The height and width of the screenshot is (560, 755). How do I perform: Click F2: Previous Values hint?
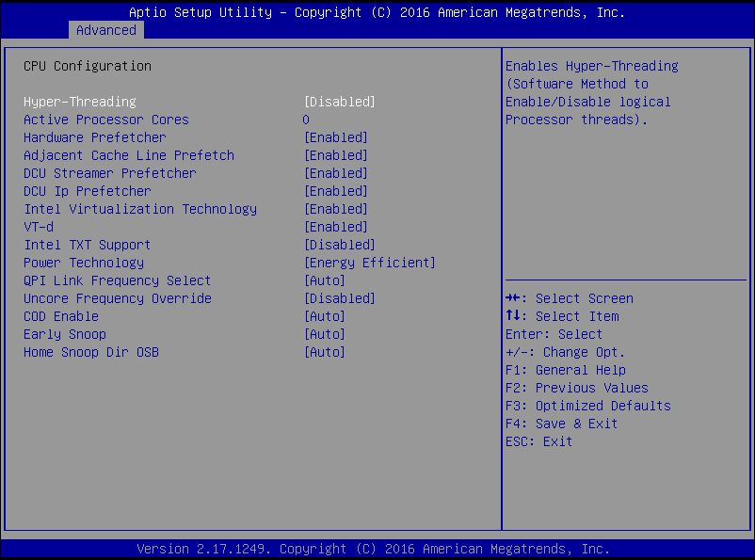(x=577, y=388)
